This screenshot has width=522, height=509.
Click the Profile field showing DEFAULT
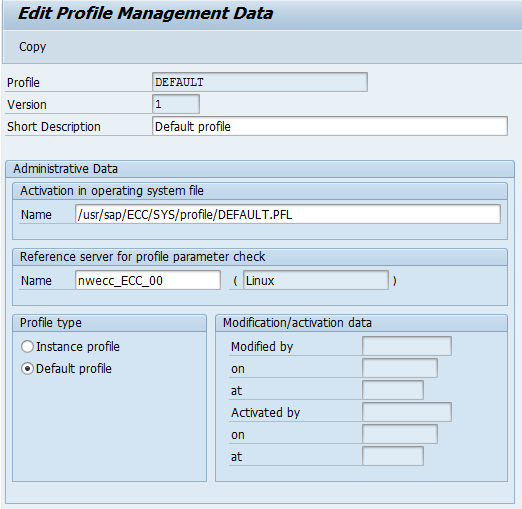pyautogui.click(x=260, y=82)
